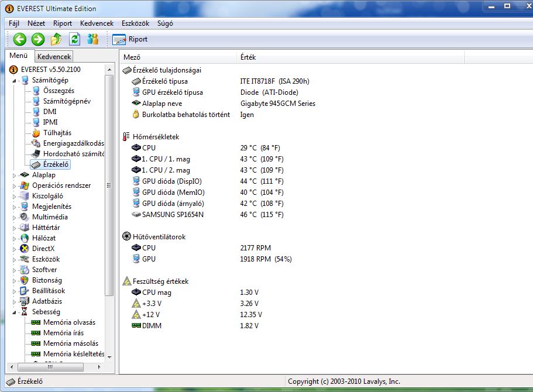Select Összegzés in the tree
533x392 pixels.
point(59,91)
